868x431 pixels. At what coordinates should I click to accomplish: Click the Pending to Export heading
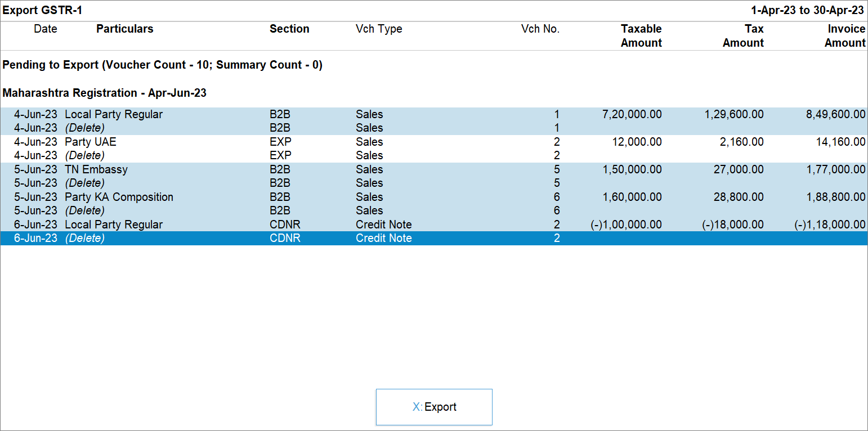pyautogui.click(x=163, y=65)
